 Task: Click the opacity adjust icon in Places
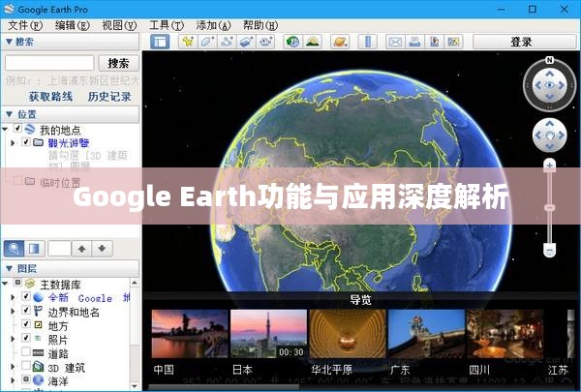[x=34, y=248]
